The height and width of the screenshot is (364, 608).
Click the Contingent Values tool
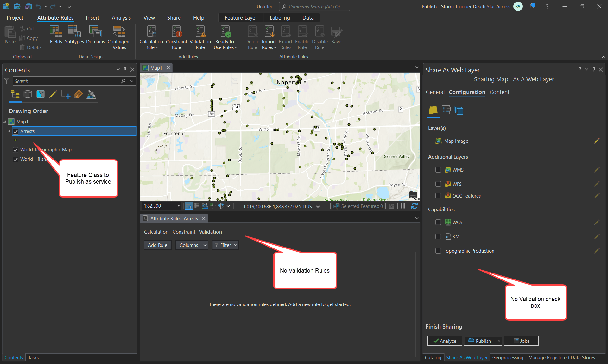click(x=119, y=37)
